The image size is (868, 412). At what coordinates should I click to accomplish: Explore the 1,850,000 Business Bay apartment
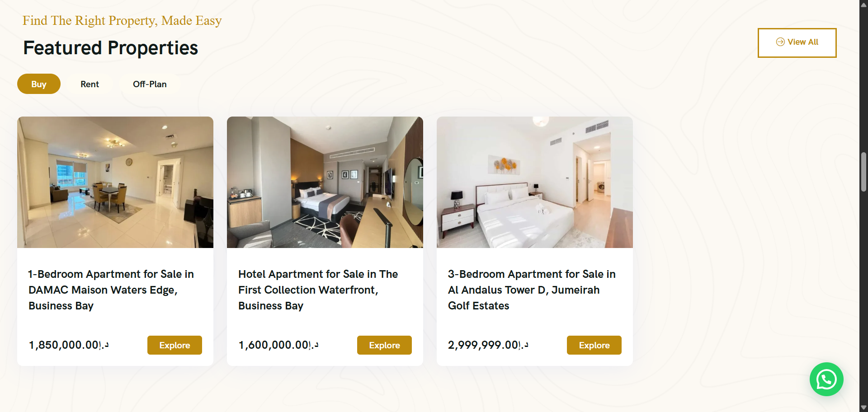pyautogui.click(x=175, y=345)
